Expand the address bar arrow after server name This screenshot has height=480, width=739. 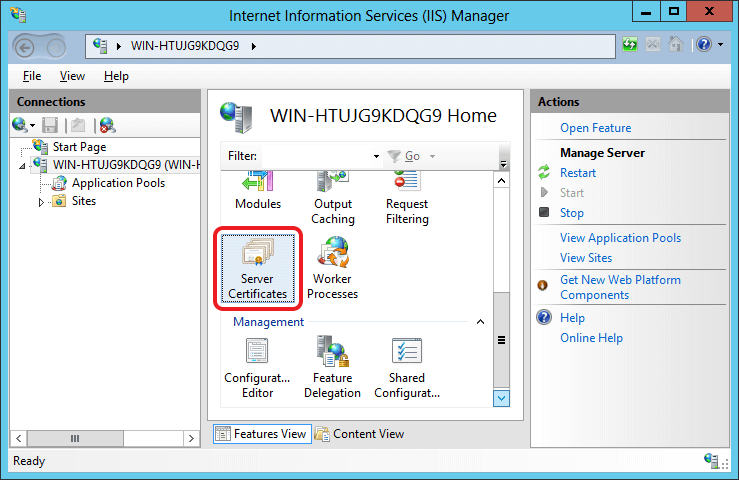(254, 46)
